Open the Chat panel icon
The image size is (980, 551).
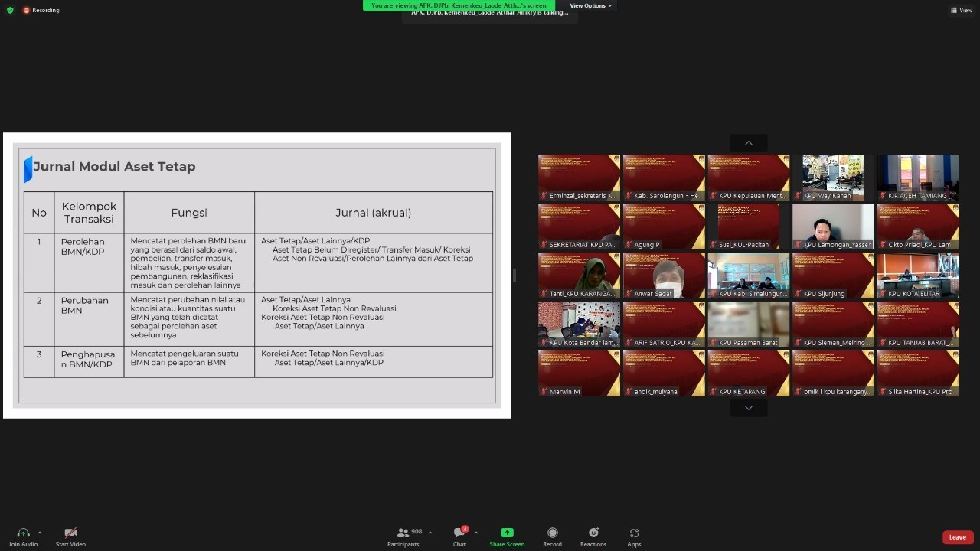tap(459, 533)
